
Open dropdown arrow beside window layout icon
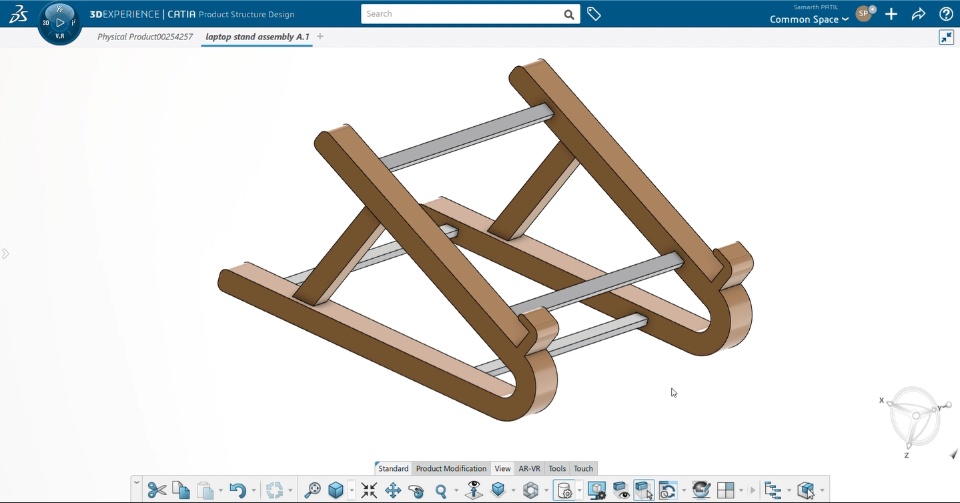tap(741, 490)
